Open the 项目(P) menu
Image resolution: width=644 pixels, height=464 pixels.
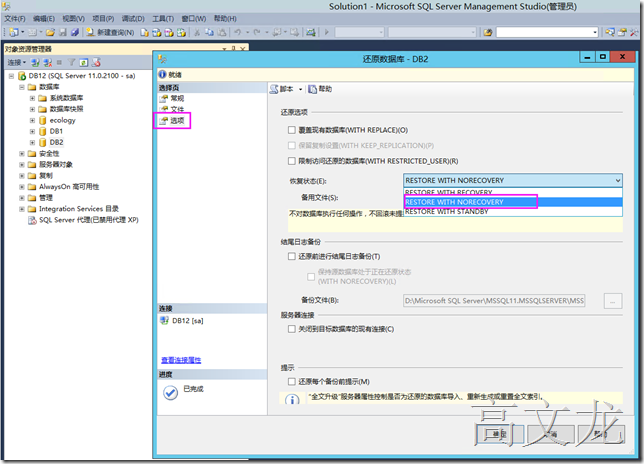(x=103, y=18)
